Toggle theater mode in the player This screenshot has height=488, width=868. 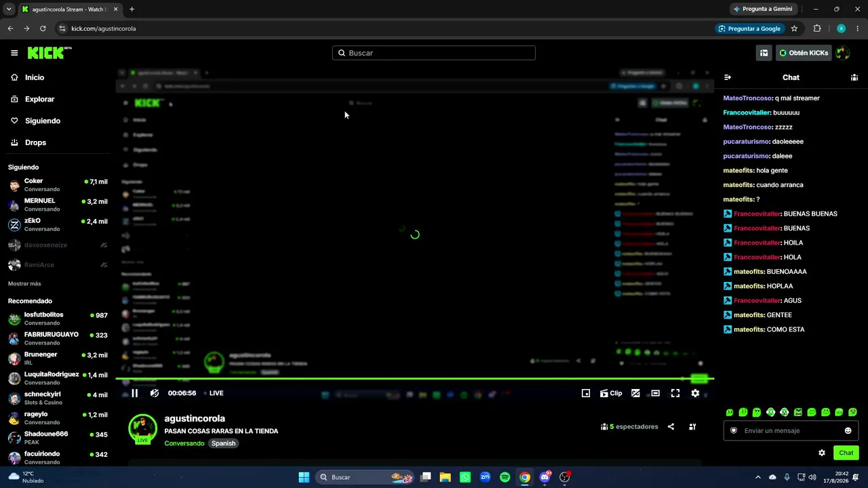[x=655, y=393]
